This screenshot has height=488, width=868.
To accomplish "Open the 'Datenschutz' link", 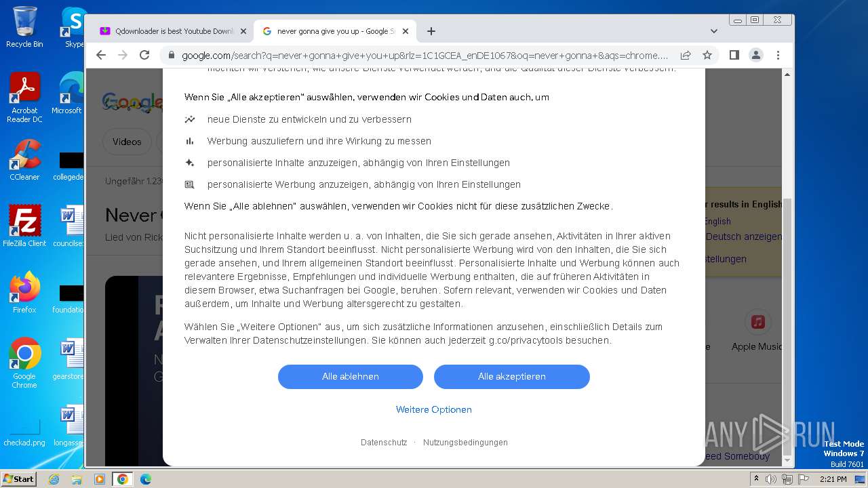I will [x=384, y=443].
